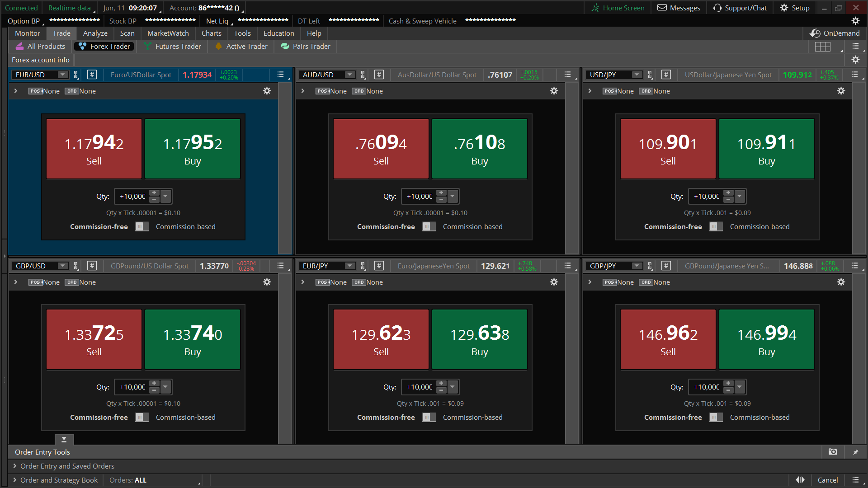
Task: Sell USD/JPY at 109.901
Action: 668,149
